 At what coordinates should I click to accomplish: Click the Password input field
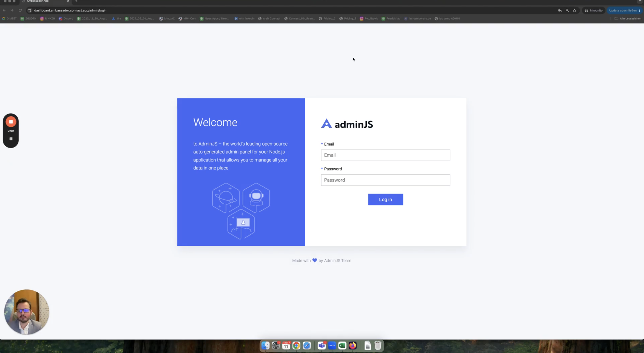point(385,180)
